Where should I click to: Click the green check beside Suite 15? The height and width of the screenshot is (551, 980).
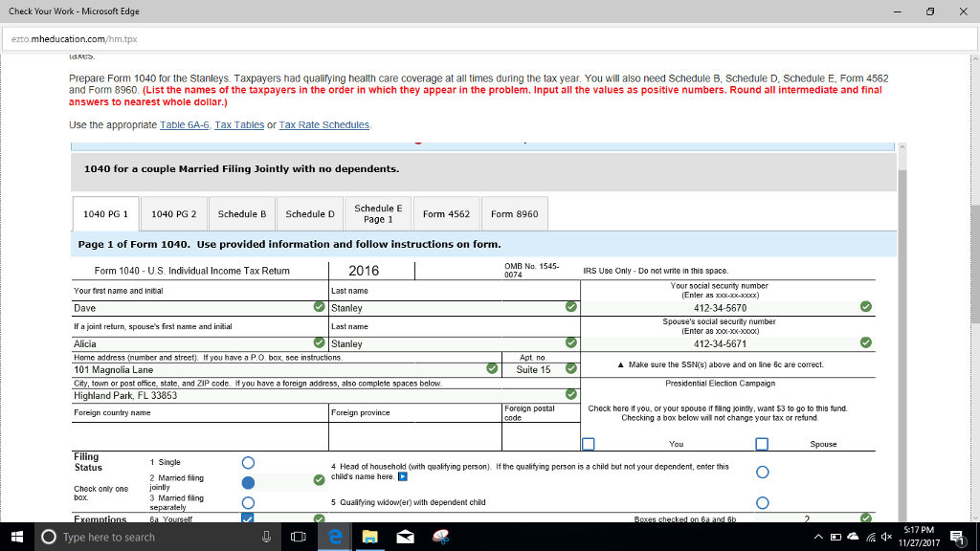pos(570,368)
